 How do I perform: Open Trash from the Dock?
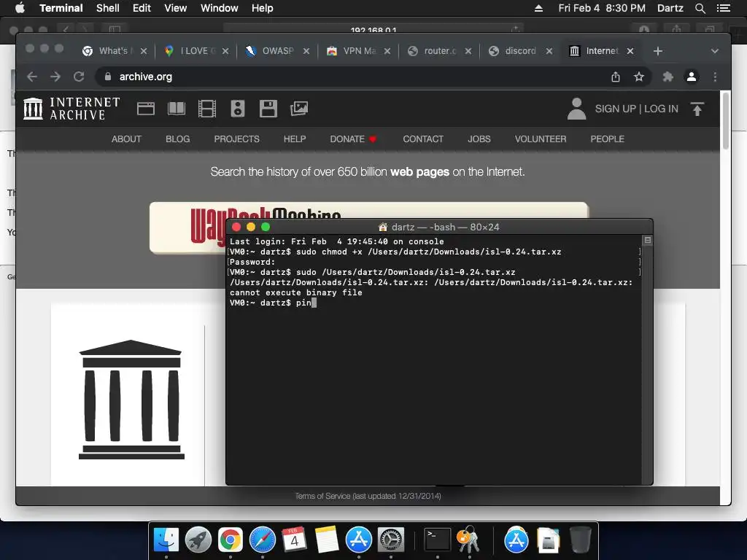580,540
